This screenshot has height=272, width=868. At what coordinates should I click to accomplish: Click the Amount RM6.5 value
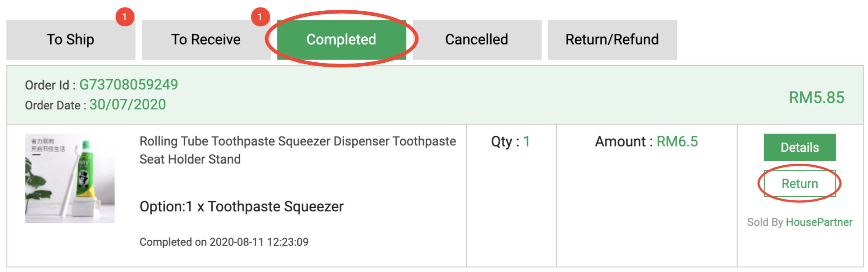(677, 142)
